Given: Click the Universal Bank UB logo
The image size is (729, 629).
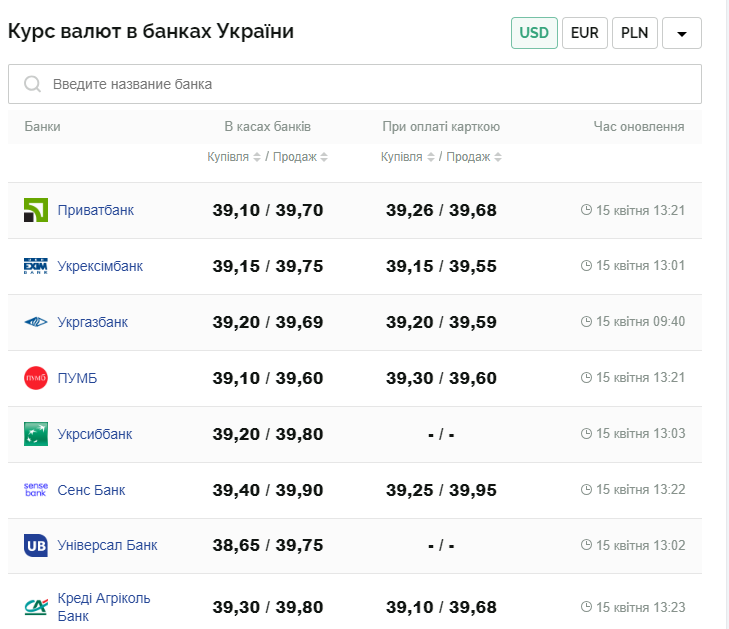Looking at the screenshot, I should click(35, 546).
